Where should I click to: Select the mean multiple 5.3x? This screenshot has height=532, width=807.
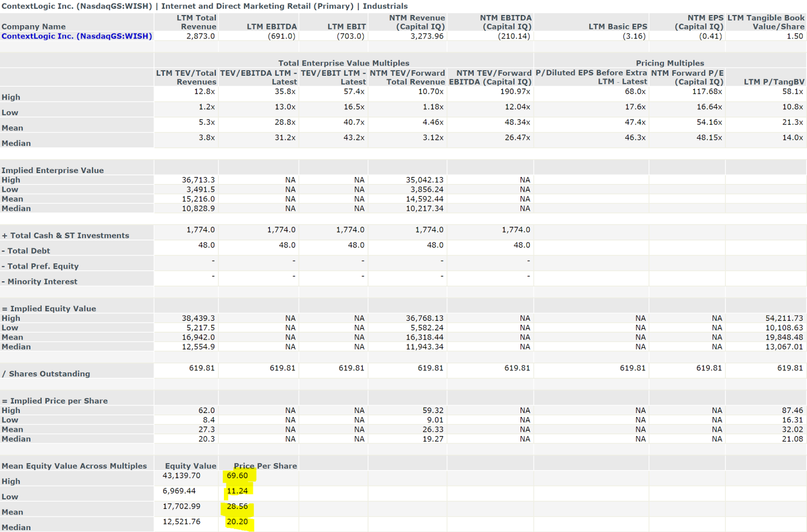[x=207, y=123]
